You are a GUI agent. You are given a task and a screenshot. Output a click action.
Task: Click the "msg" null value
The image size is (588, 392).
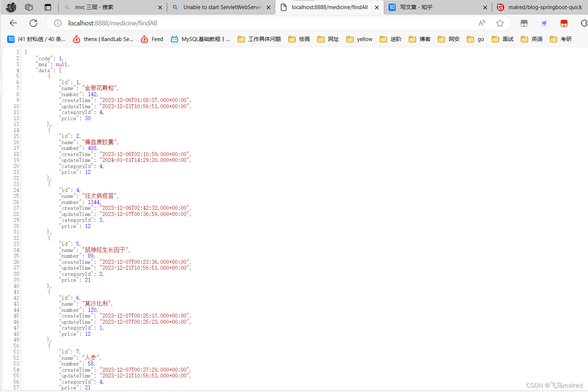pos(61,64)
